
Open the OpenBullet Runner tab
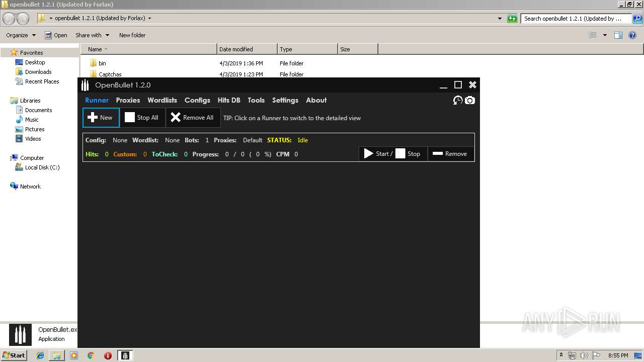coord(97,100)
